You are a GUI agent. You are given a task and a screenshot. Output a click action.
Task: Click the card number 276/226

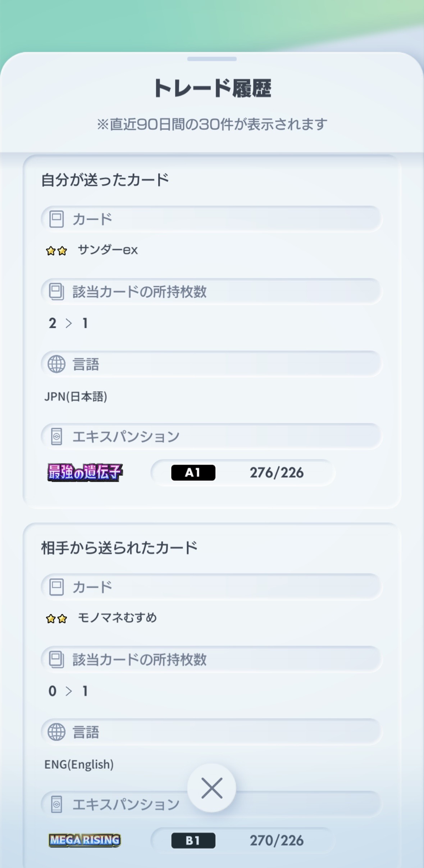(277, 472)
